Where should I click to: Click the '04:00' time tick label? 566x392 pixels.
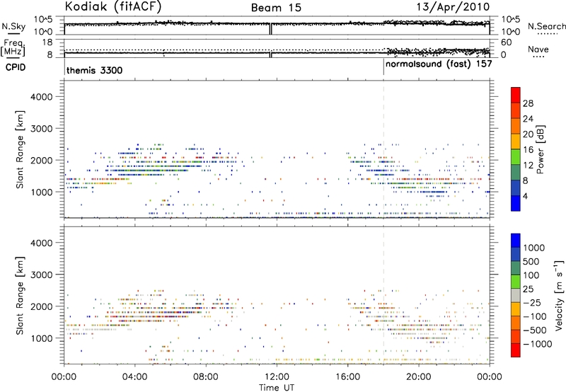pos(134,377)
